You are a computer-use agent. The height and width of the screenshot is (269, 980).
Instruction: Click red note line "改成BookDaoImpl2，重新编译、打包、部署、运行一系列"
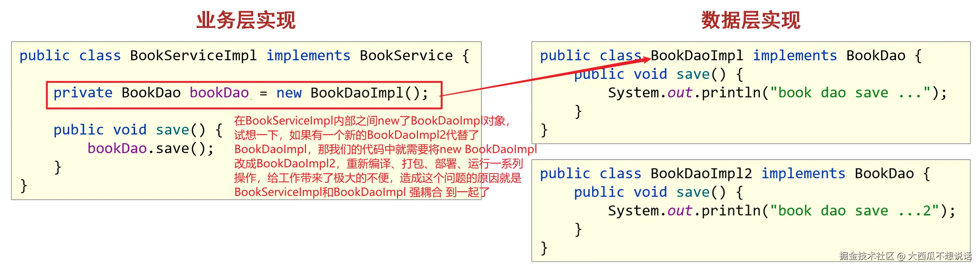(x=379, y=164)
